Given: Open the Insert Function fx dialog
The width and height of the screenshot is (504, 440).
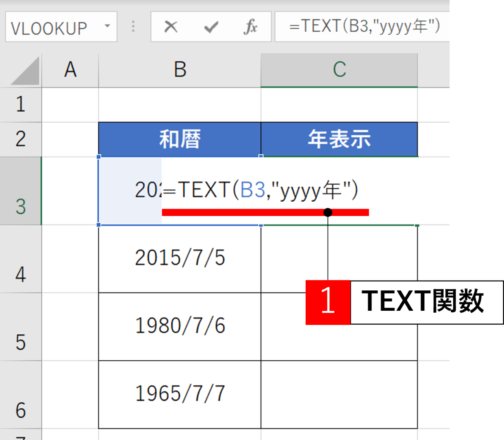Looking at the screenshot, I should point(250,27).
